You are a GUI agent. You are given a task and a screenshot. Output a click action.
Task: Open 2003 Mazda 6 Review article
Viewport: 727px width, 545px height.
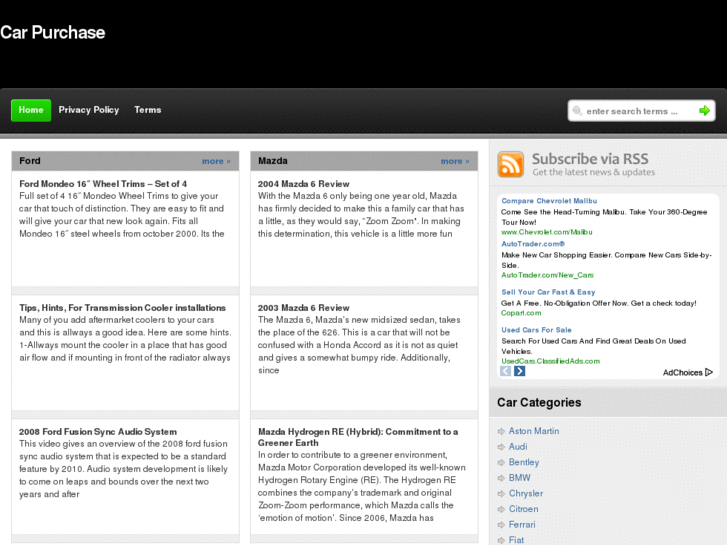pos(304,308)
